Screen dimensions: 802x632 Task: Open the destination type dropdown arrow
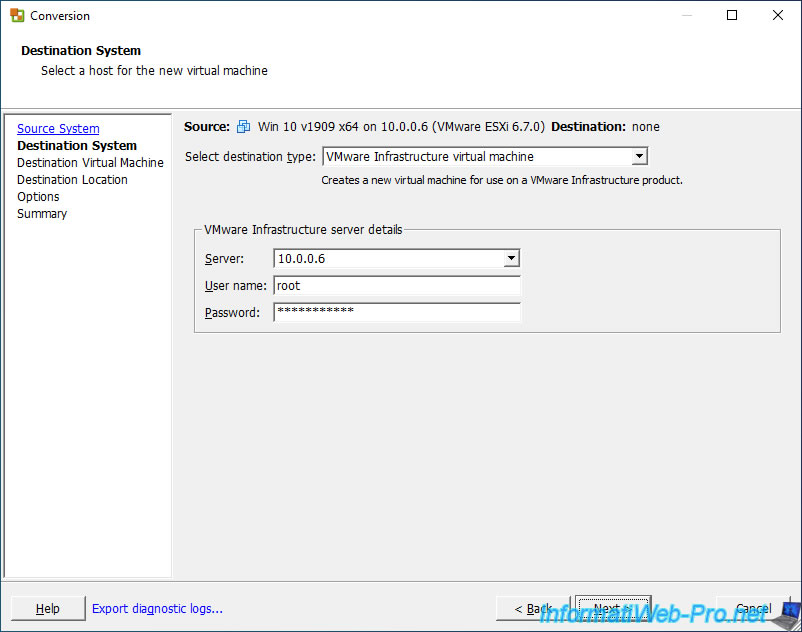tap(639, 156)
